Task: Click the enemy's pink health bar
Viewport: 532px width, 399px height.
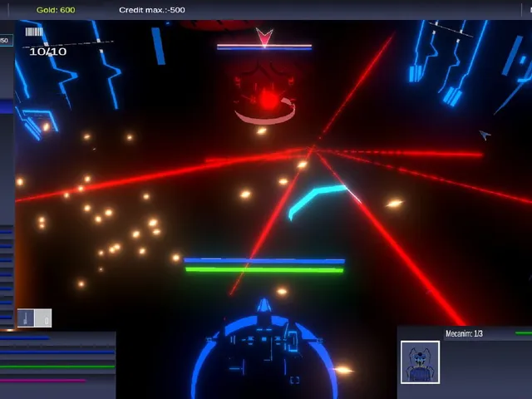Action: pos(264,45)
